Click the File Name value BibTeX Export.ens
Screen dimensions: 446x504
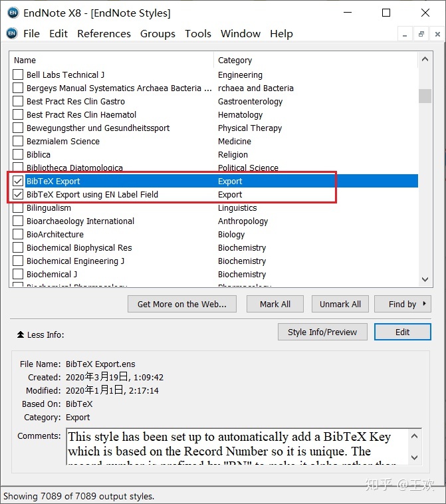point(100,364)
